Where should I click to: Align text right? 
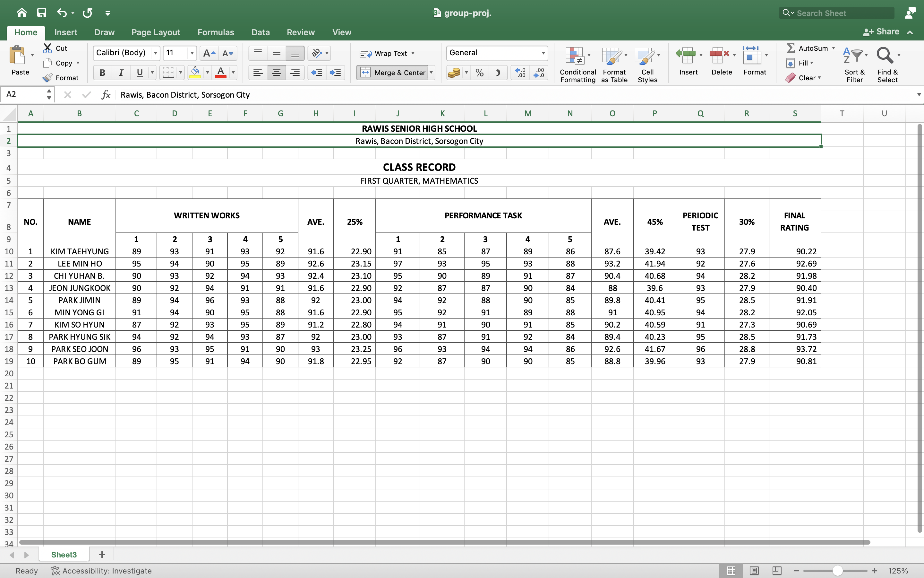[x=295, y=72]
